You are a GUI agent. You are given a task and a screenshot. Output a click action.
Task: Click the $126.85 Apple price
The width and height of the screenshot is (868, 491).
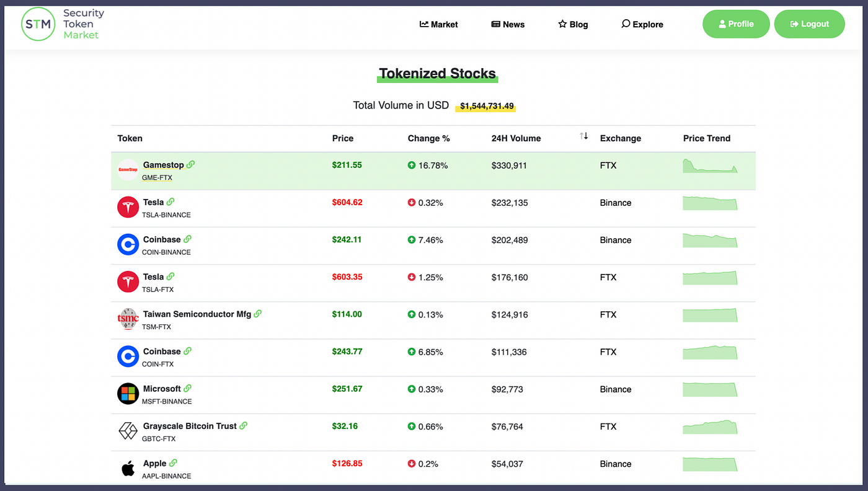tap(347, 463)
